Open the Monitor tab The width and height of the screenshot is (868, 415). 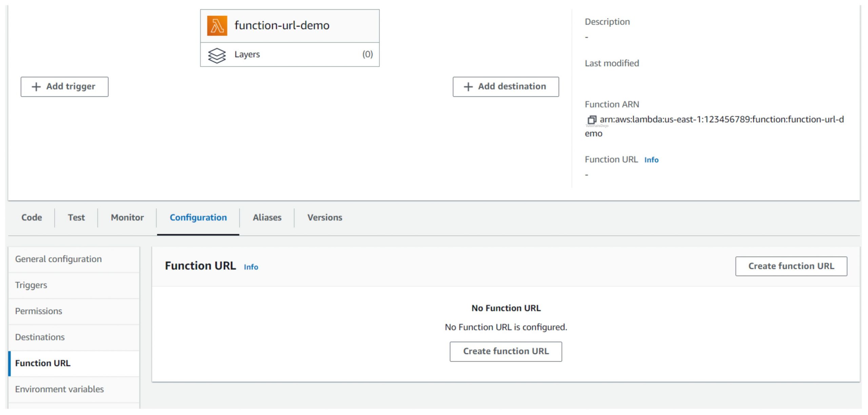(x=127, y=217)
